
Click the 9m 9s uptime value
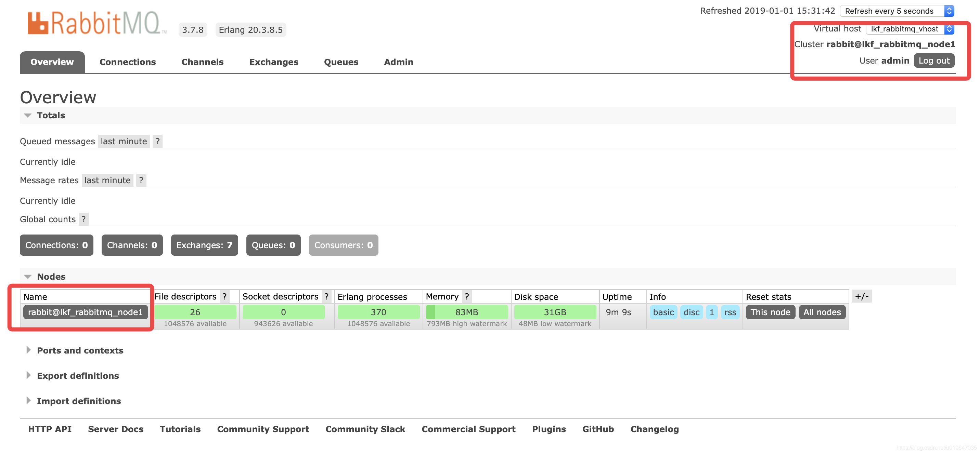618,312
